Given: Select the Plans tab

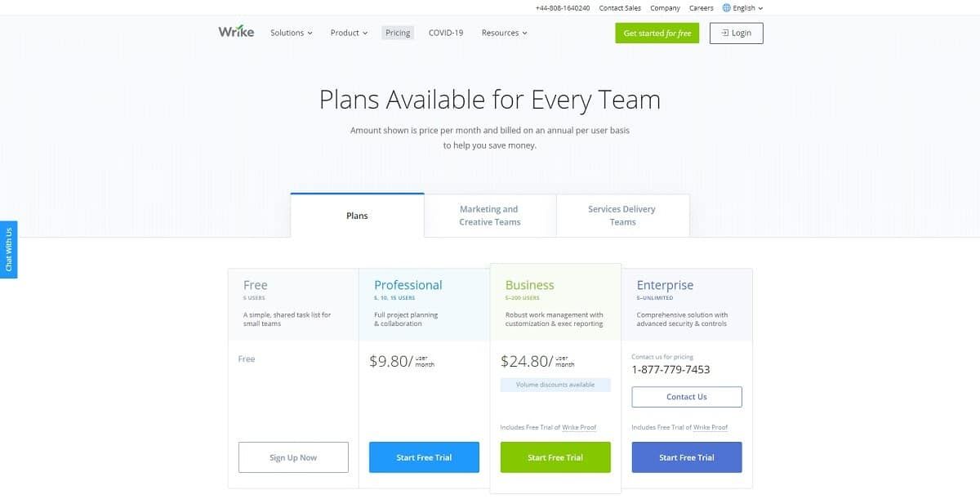Looking at the screenshot, I should coord(357,216).
